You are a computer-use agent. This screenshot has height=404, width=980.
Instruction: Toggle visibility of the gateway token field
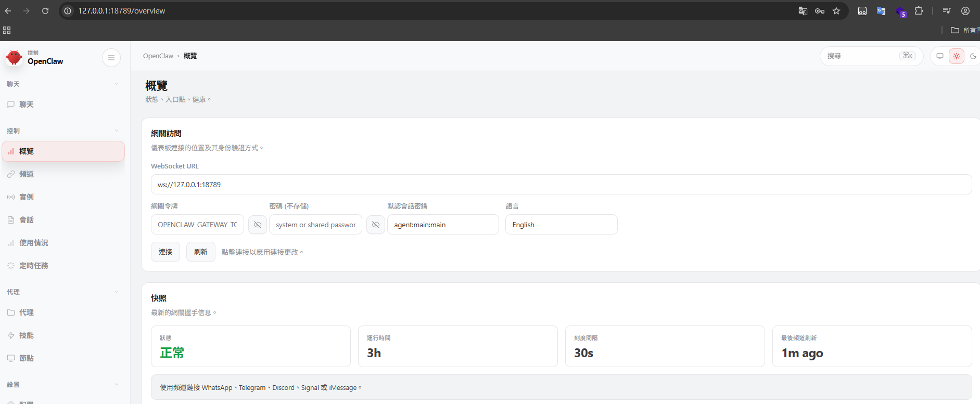(x=258, y=225)
